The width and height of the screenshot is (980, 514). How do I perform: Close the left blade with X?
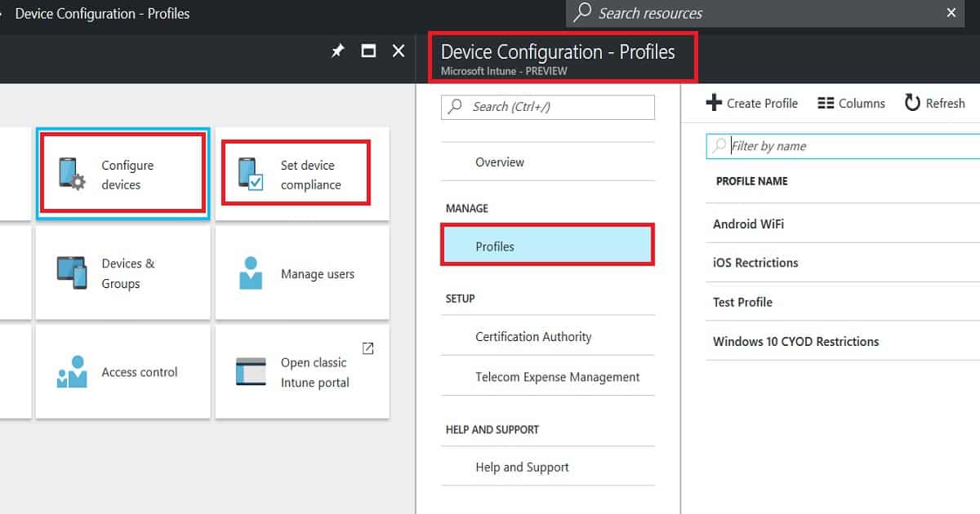[x=399, y=51]
